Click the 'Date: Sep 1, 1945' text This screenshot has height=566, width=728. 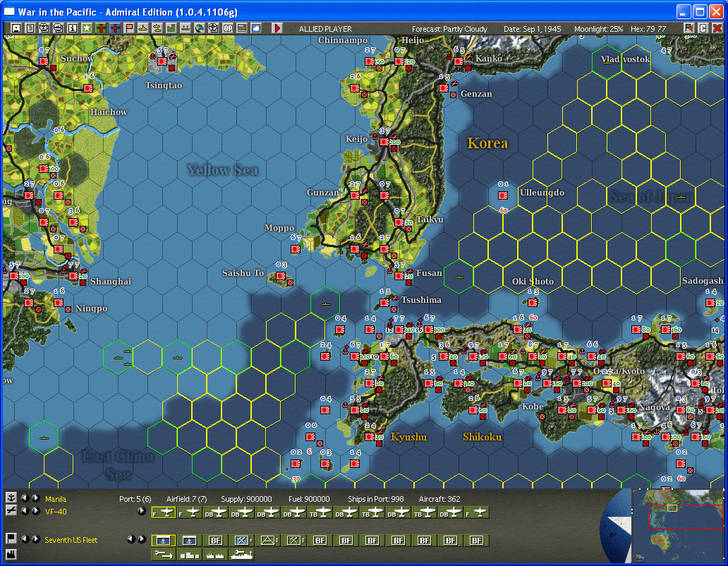(532, 29)
